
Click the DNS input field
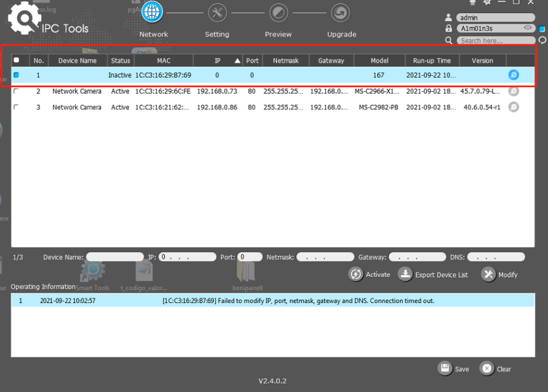(x=496, y=257)
